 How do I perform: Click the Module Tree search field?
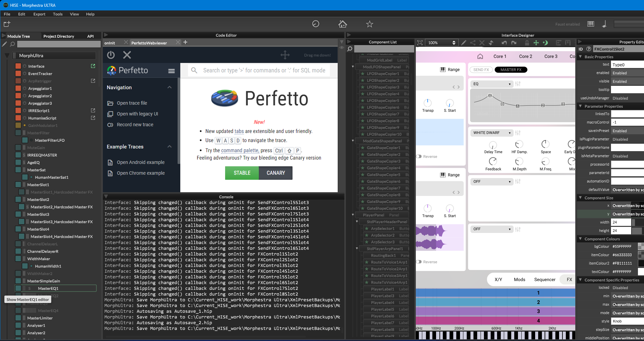(58, 44)
